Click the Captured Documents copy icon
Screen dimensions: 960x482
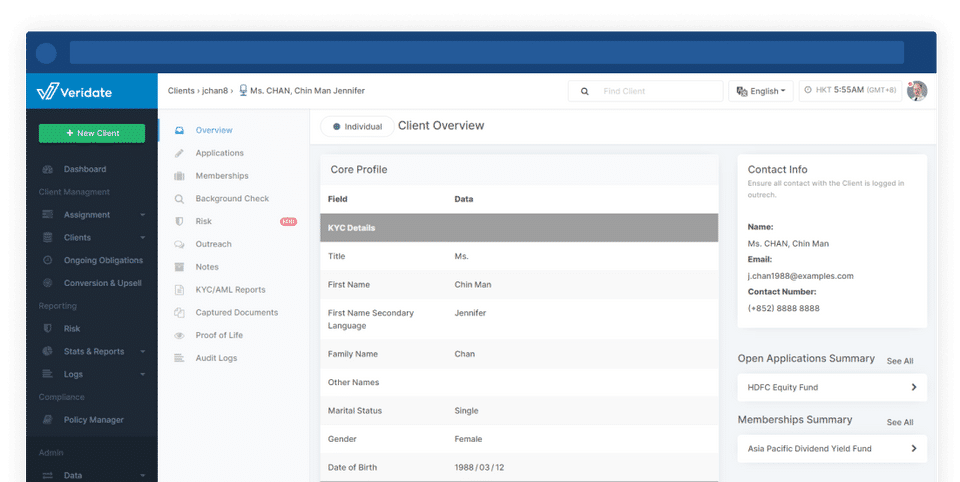coord(179,312)
